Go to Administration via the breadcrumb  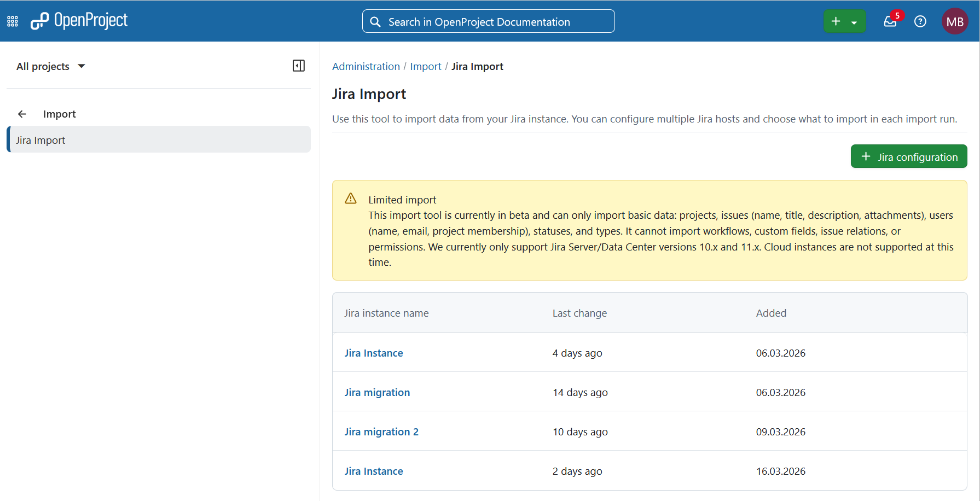(x=366, y=66)
